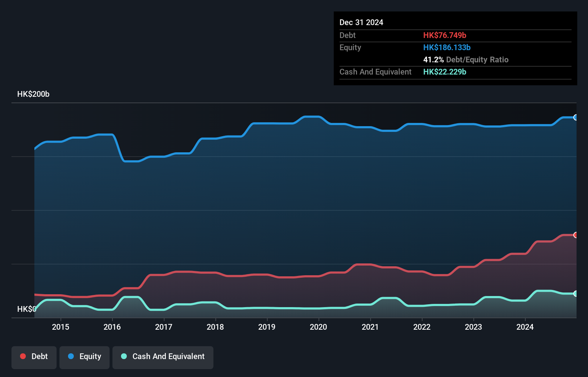Click the HK$22.229b cash value link

coord(444,72)
